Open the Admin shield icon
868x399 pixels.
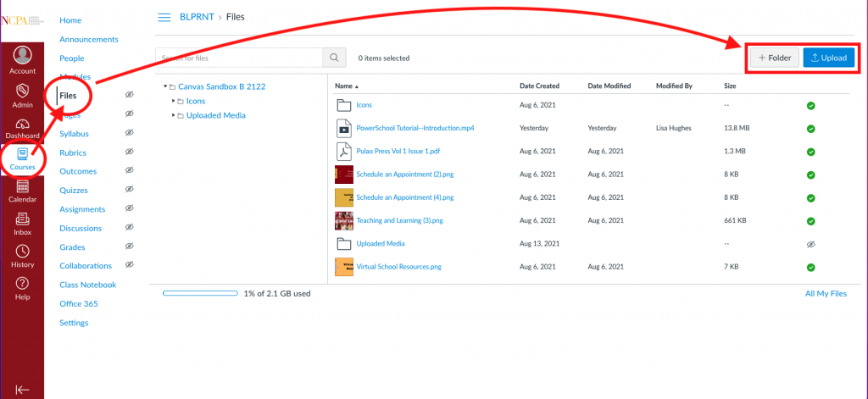[x=22, y=91]
